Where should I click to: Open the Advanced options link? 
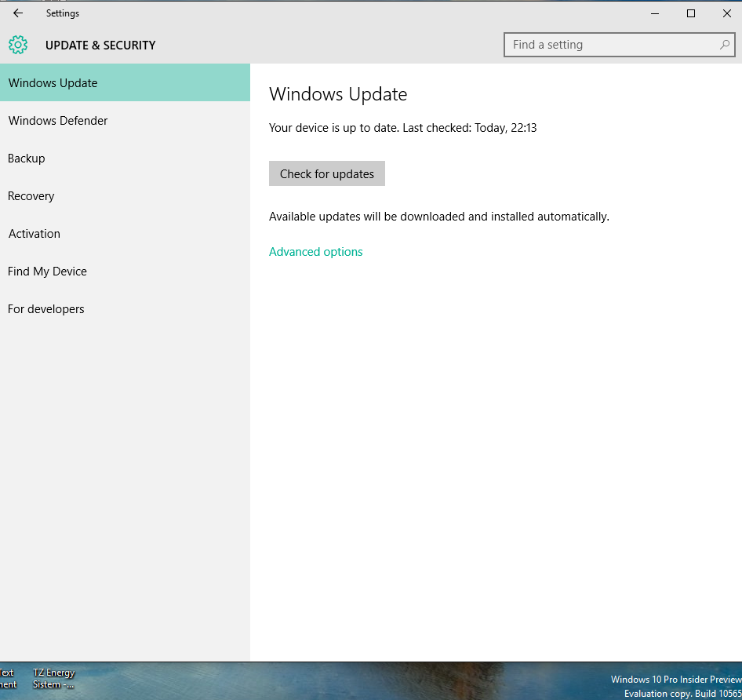point(315,251)
